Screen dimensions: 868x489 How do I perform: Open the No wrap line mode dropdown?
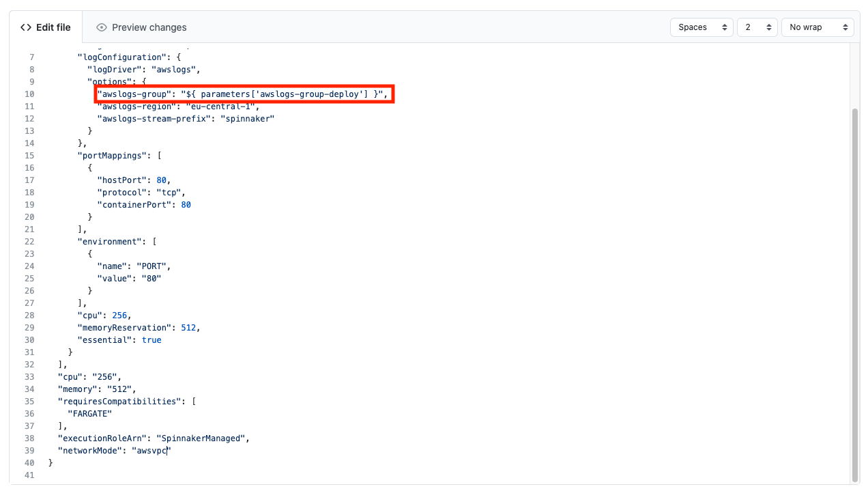pyautogui.click(x=818, y=27)
